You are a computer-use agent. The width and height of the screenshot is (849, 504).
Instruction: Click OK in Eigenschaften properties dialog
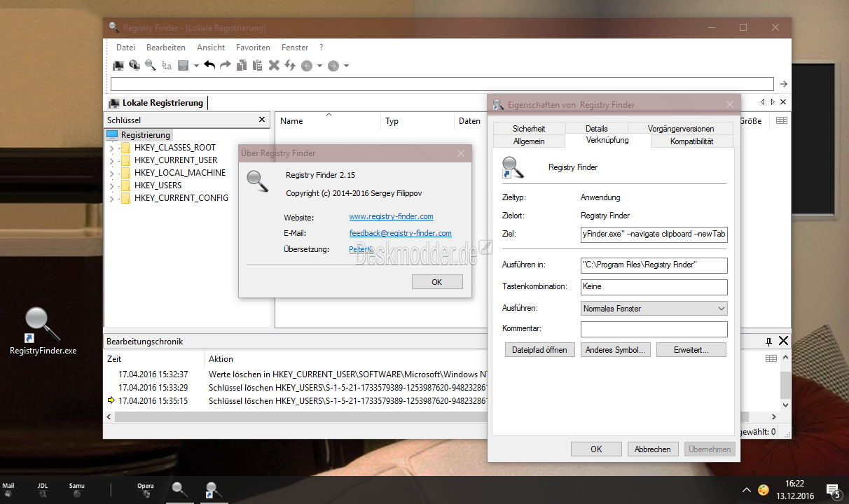[596, 449]
